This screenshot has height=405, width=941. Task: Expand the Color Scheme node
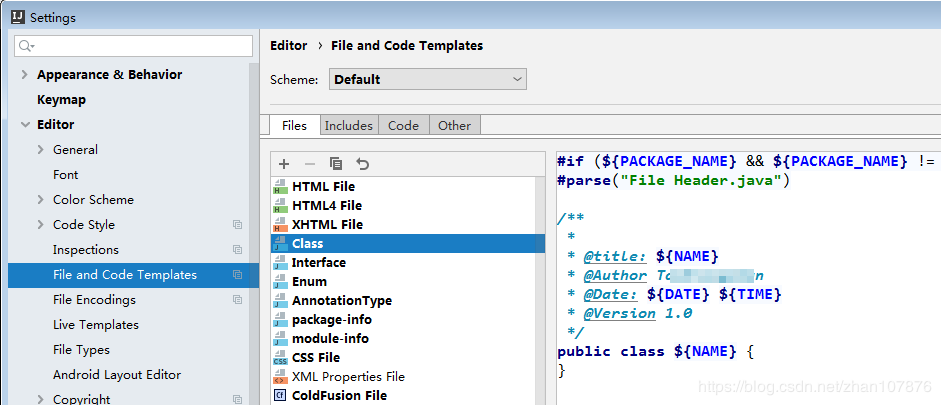tap(41, 200)
